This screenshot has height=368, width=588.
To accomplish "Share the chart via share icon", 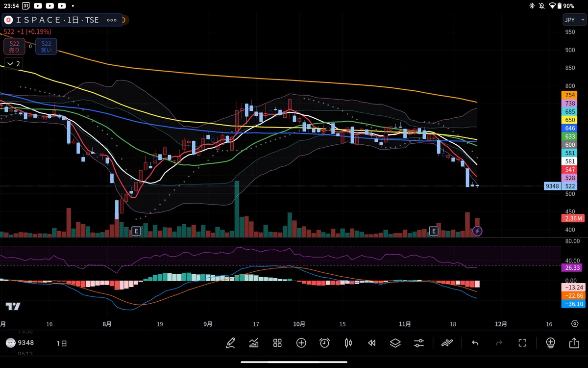I will coord(574,343).
